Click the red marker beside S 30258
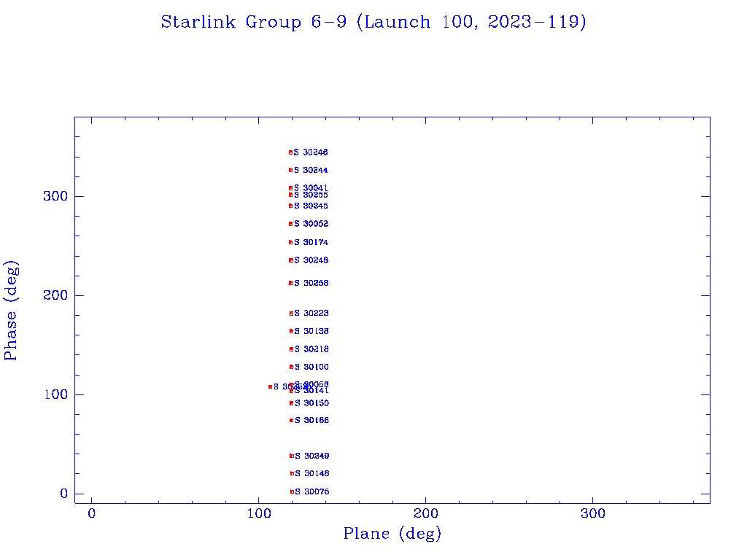Viewport: 747px width, 560px height. pos(291,284)
